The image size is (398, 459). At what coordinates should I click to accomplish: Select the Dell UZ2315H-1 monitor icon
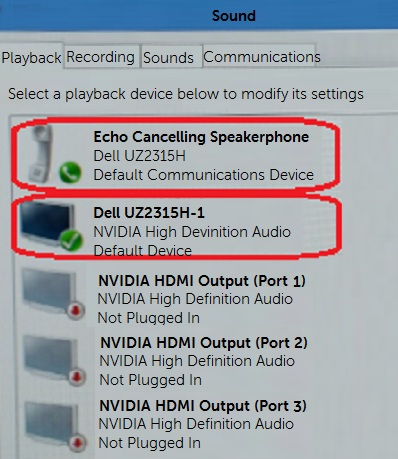point(47,224)
